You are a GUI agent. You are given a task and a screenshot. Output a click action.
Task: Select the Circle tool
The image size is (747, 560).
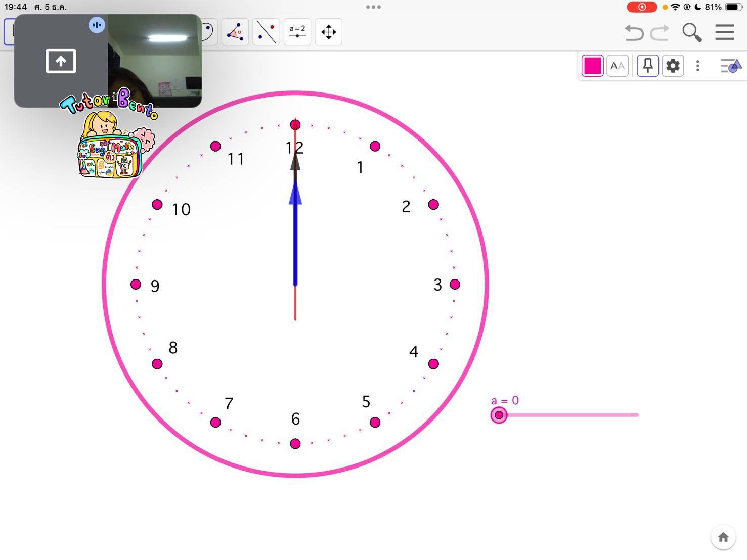tap(205, 31)
